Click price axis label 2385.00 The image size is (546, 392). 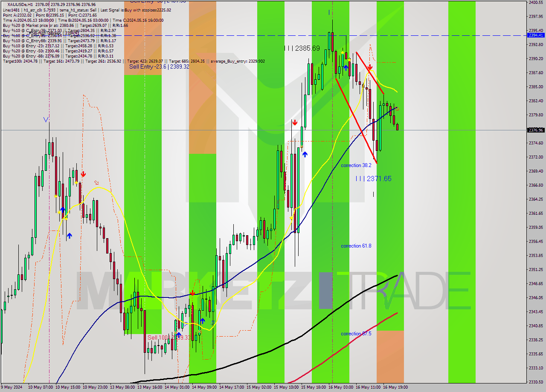pos(536,86)
